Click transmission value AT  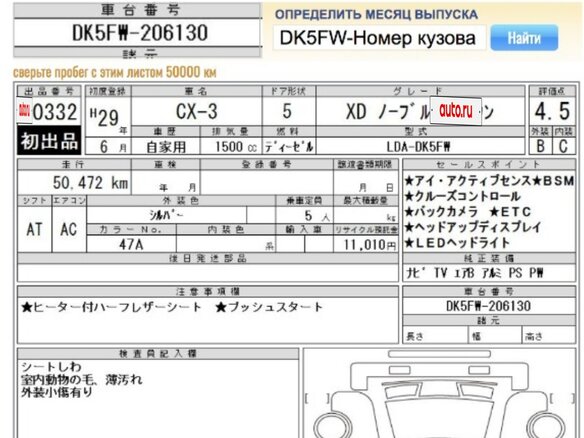coord(34,229)
